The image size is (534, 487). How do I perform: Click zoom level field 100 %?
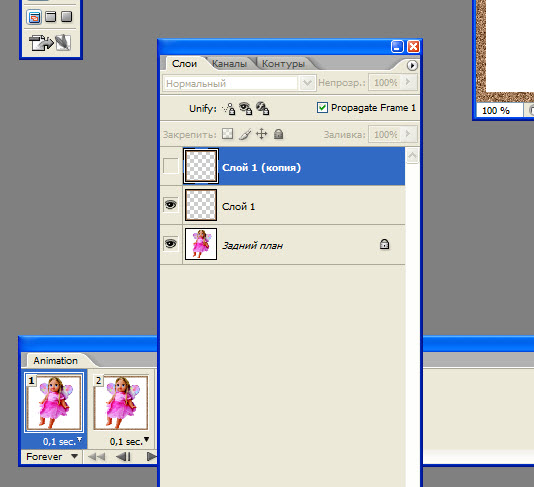(499, 110)
